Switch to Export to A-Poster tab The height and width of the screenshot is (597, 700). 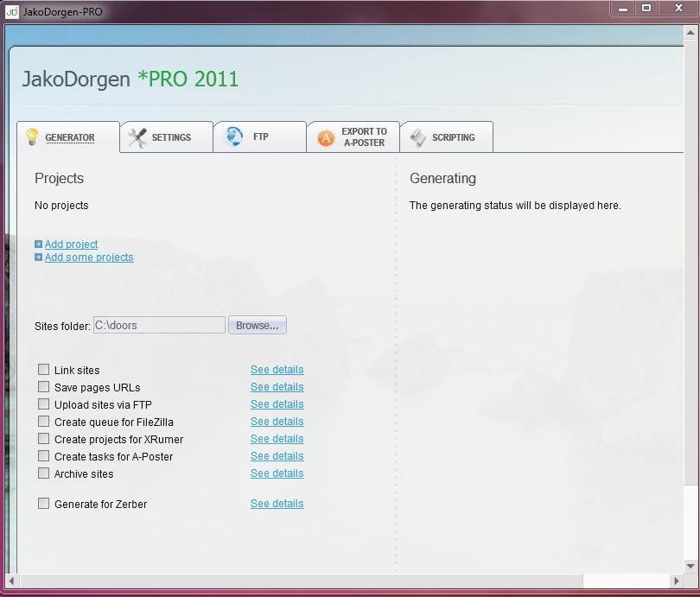coord(353,137)
